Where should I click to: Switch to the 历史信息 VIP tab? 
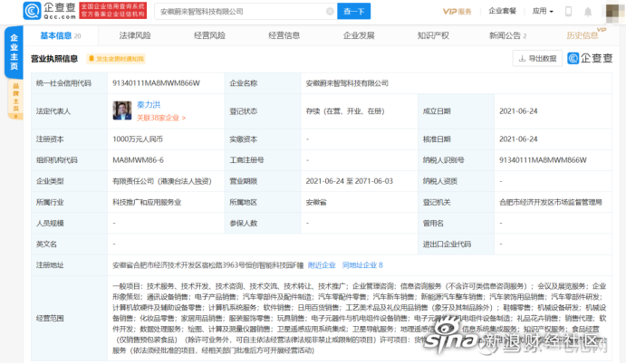pyautogui.click(x=585, y=34)
